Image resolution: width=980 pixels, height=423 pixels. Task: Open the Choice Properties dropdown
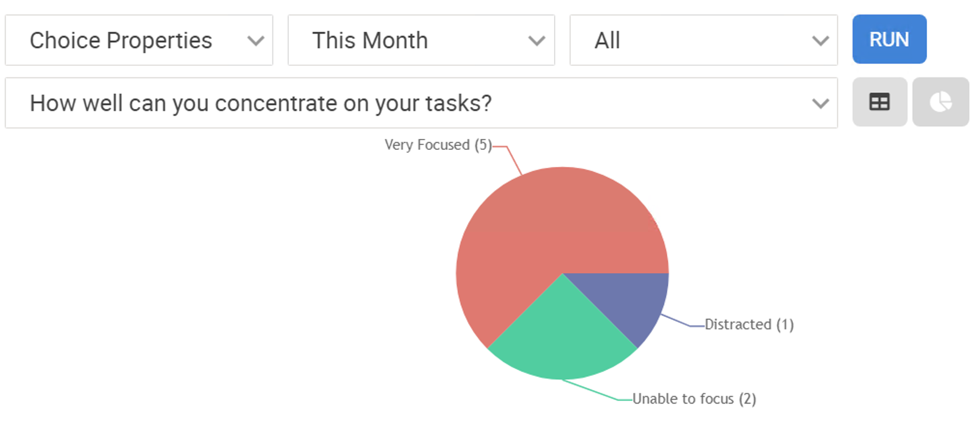point(139,40)
